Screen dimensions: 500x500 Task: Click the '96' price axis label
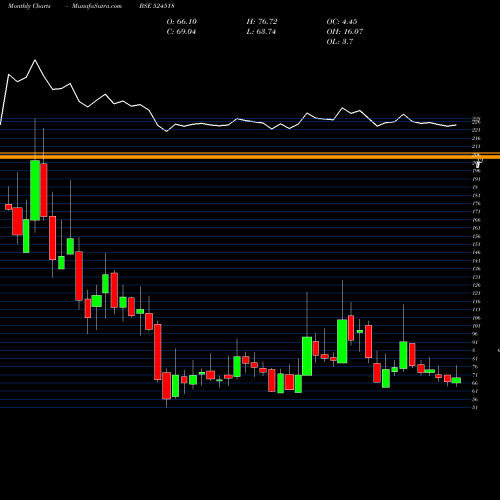pyautogui.click(x=475, y=334)
